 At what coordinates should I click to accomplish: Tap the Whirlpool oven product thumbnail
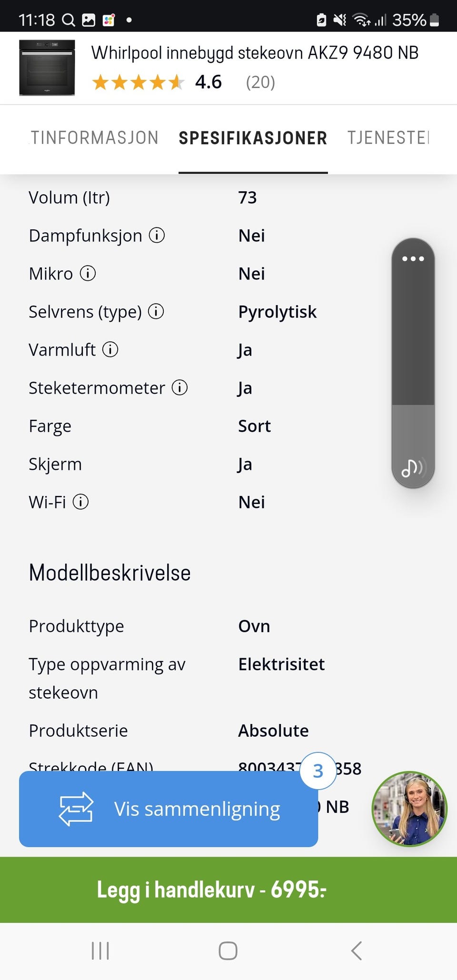47,68
